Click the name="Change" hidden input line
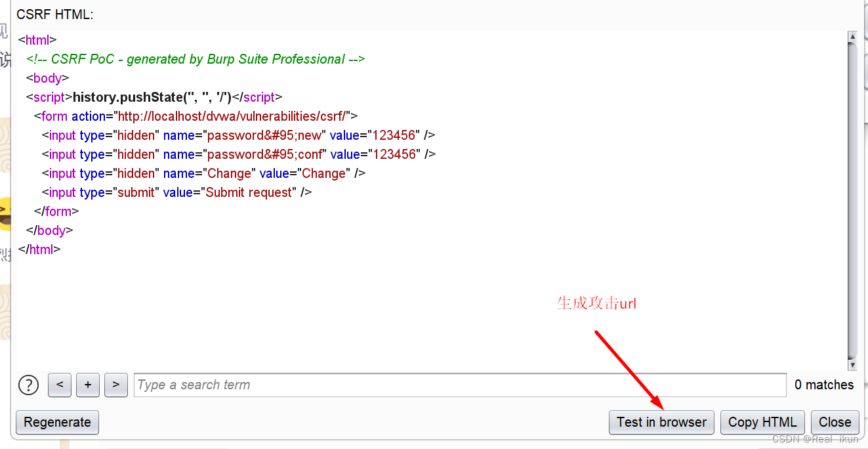The width and height of the screenshot is (868, 449). point(203,173)
